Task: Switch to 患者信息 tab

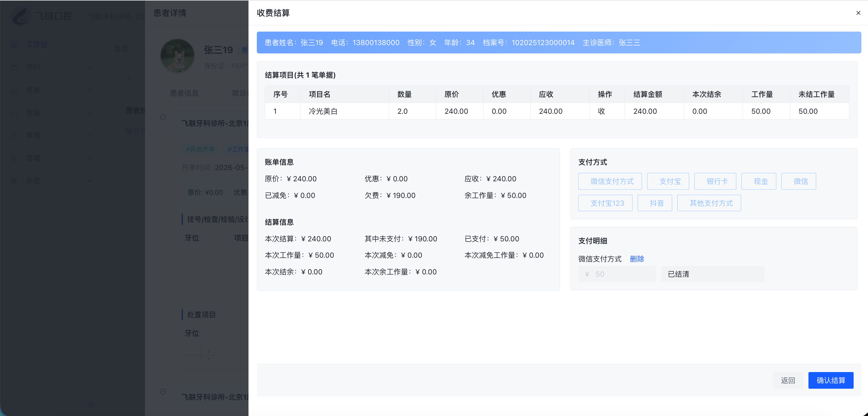Action: click(x=184, y=93)
